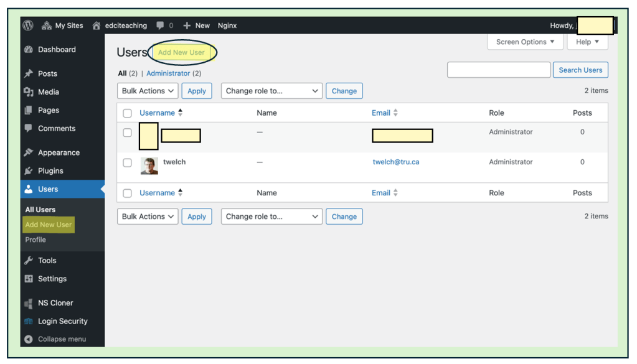Open the Login Security sidebar icon
The image size is (637, 364).
coord(28,322)
